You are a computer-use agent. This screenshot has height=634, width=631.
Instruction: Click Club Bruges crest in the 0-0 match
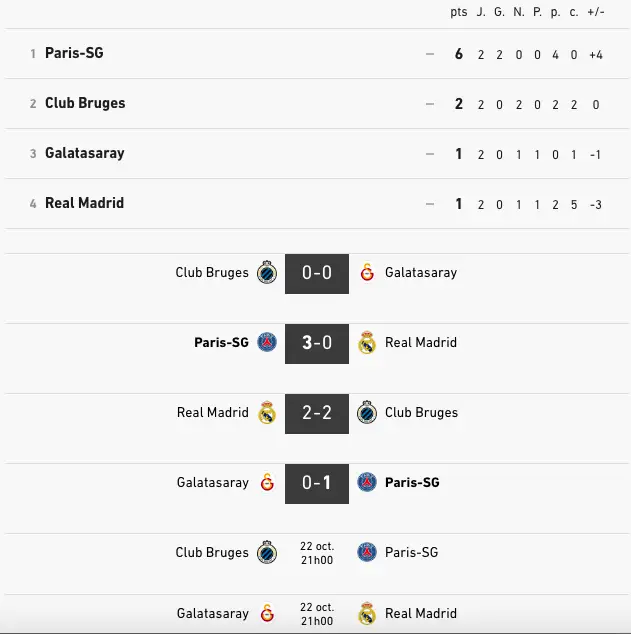point(267,272)
